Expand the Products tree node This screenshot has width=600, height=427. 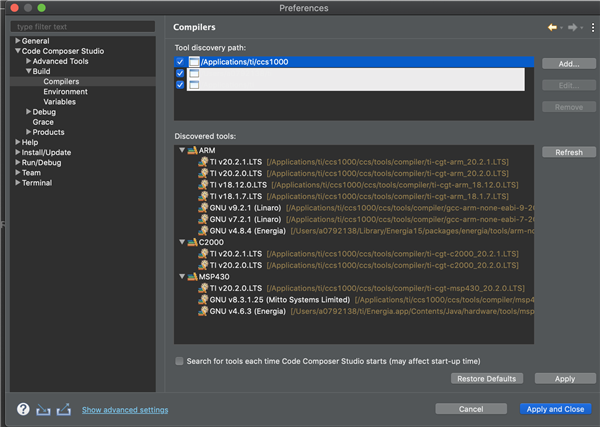(x=28, y=132)
